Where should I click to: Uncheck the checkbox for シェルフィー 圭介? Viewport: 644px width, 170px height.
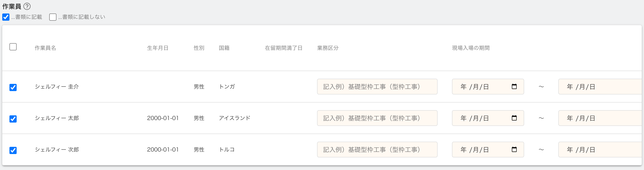click(x=13, y=87)
